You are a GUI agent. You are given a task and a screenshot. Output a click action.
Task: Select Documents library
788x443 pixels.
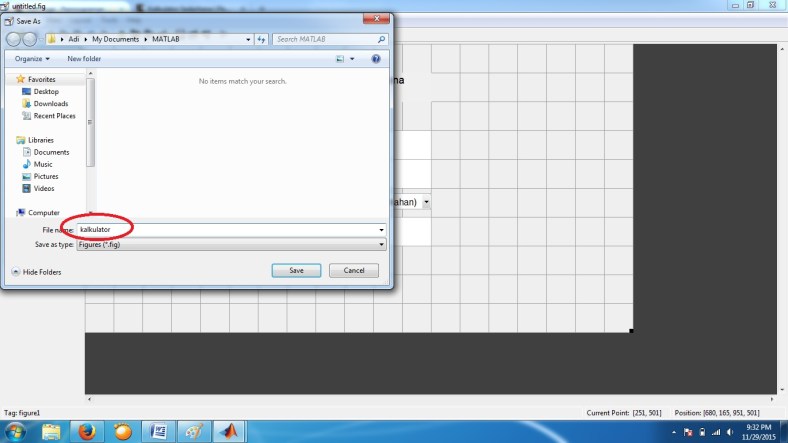(x=51, y=152)
